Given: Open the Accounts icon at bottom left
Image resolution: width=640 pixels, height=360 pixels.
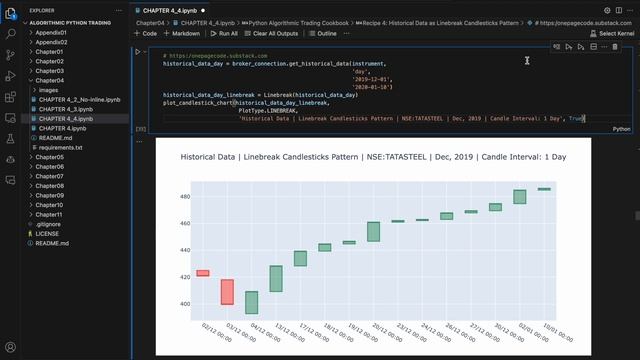Looking at the screenshot, I should pyautogui.click(x=11, y=347).
